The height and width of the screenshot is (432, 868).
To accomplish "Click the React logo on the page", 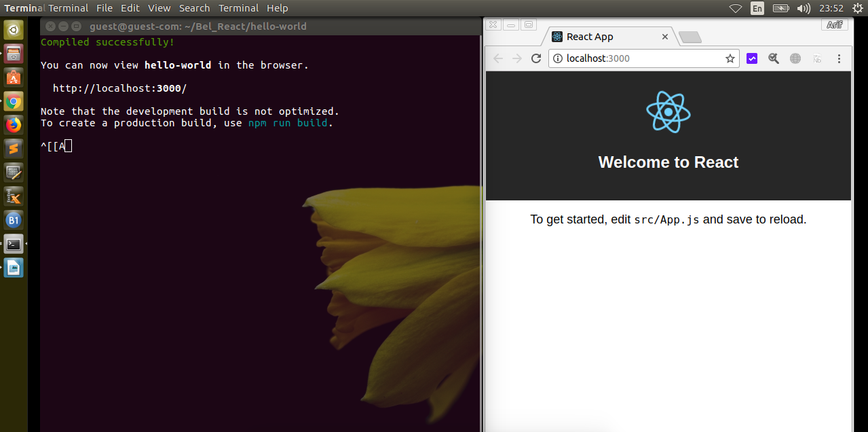I will tap(668, 112).
